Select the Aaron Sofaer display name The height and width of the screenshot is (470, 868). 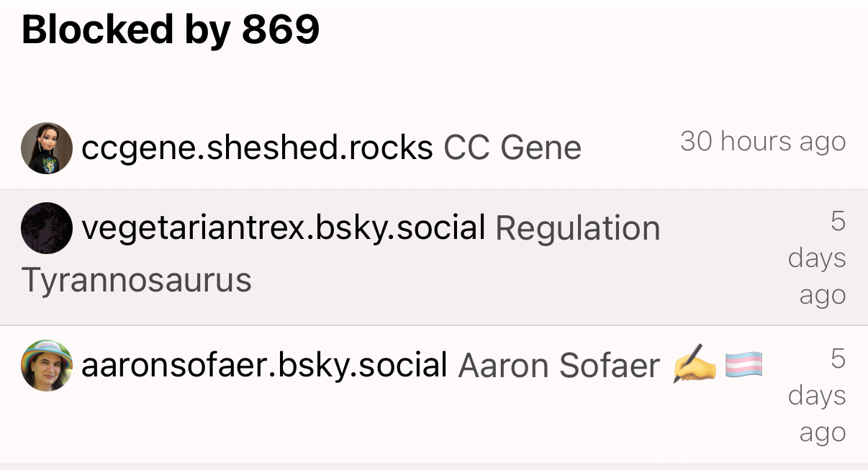(559, 366)
